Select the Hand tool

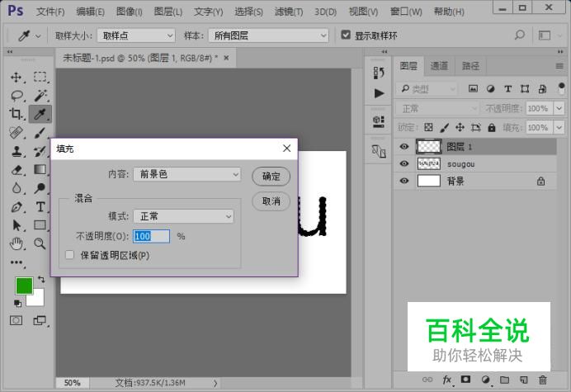16,243
